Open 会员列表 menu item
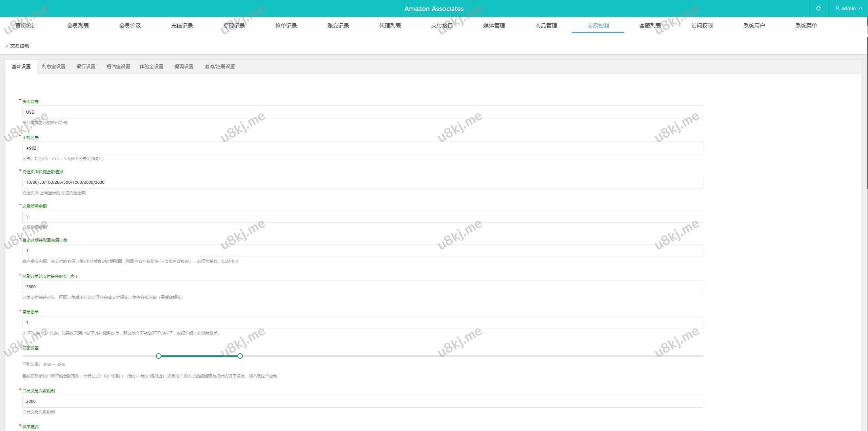Screen dimensions: 868x431 click(x=78, y=26)
